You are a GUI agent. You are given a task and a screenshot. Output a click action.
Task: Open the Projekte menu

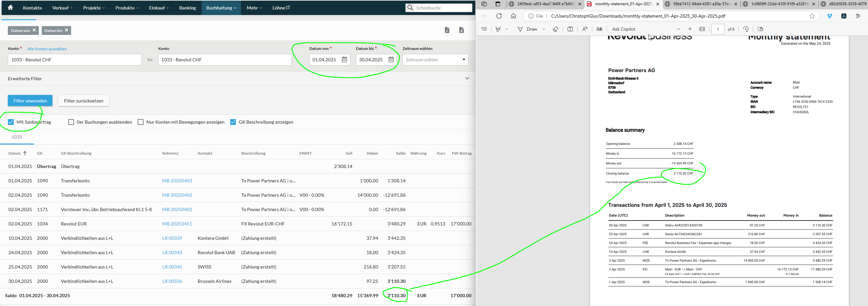94,8
